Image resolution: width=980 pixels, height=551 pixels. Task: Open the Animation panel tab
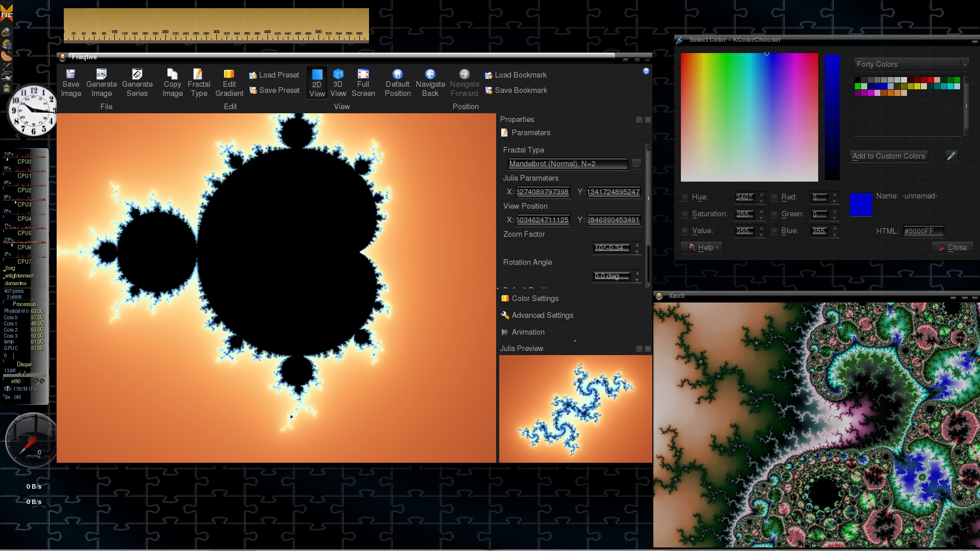pos(528,332)
